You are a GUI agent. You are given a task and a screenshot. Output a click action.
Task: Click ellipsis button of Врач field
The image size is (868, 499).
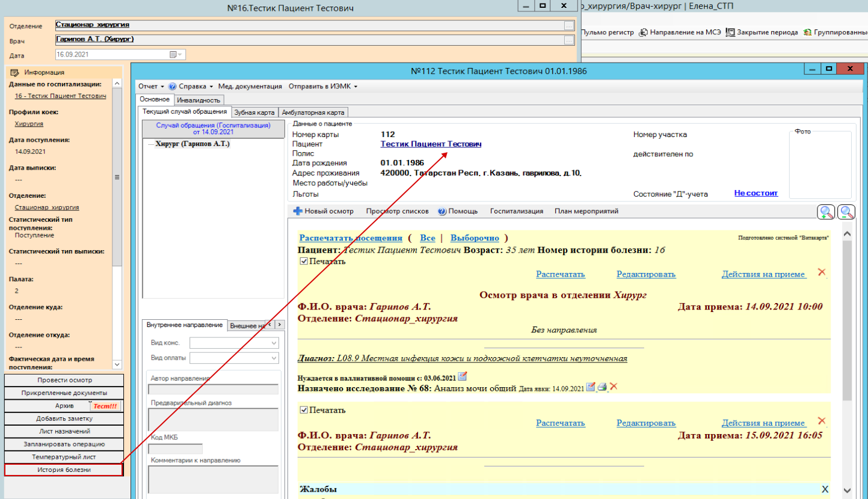[x=568, y=40]
